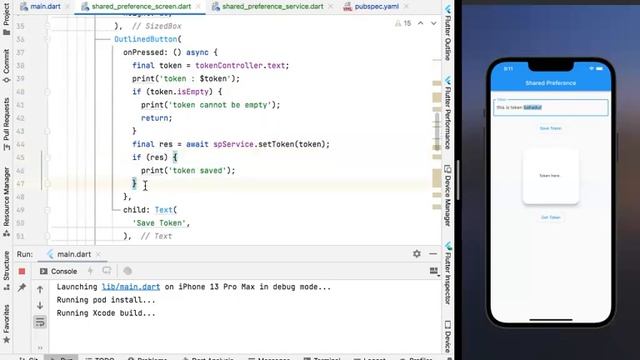This screenshot has width=640, height=360.
Task: Click the 'async' keyword on line 37
Action: click(197, 52)
